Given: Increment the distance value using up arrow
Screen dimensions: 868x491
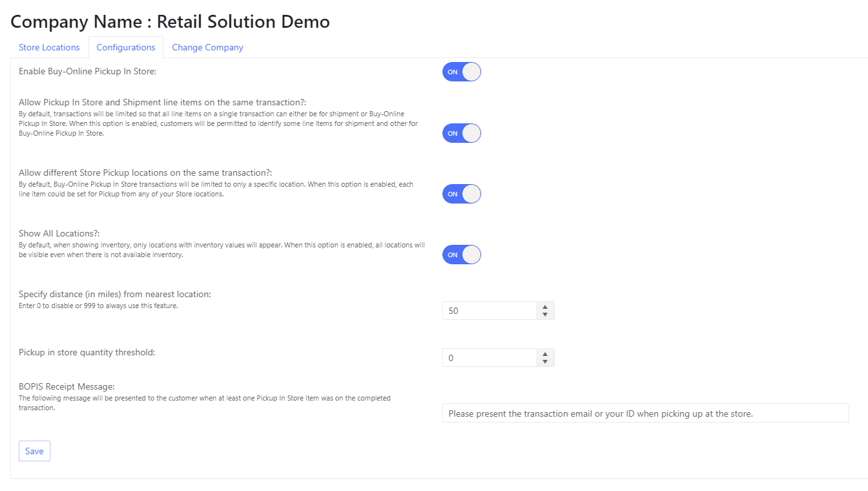Looking at the screenshot, I should pos(544,306).
